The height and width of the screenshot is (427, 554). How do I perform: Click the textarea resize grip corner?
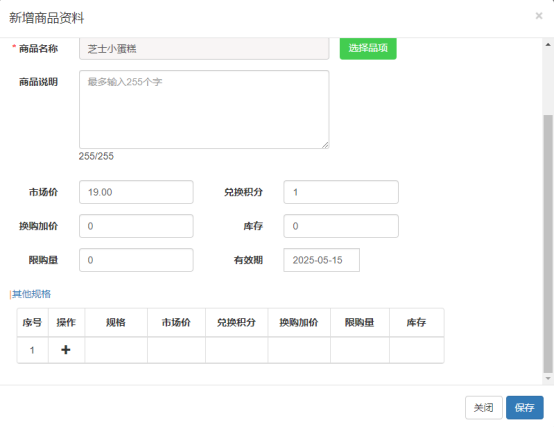[x=325, y=145]
